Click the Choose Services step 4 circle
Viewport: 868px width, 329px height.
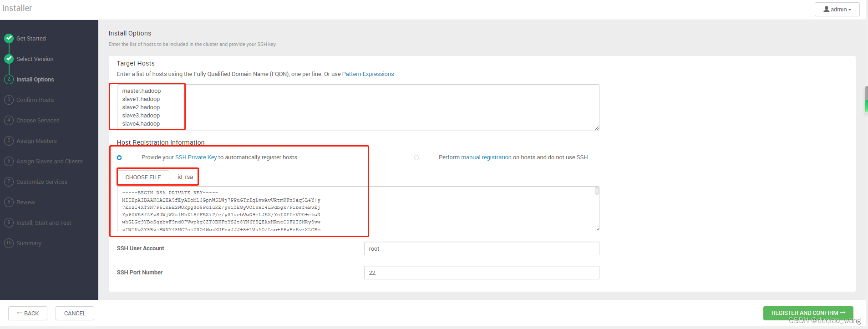pos(9,120)
